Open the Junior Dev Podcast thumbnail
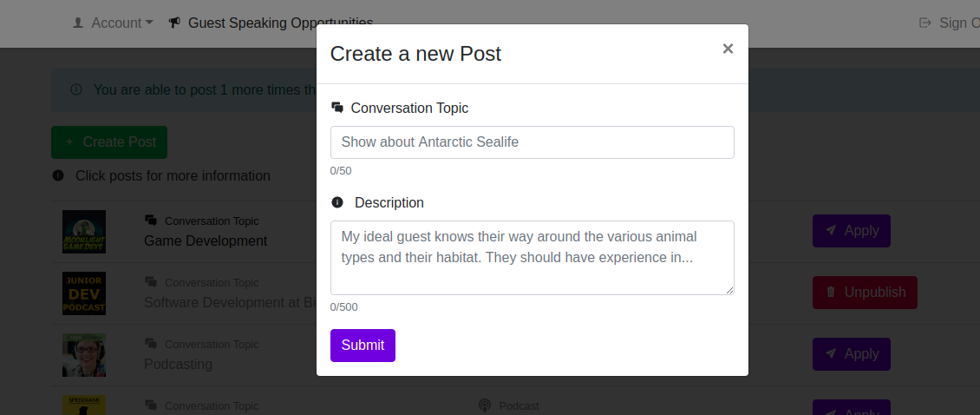The image size is (980, 415). tap(84, 293)
